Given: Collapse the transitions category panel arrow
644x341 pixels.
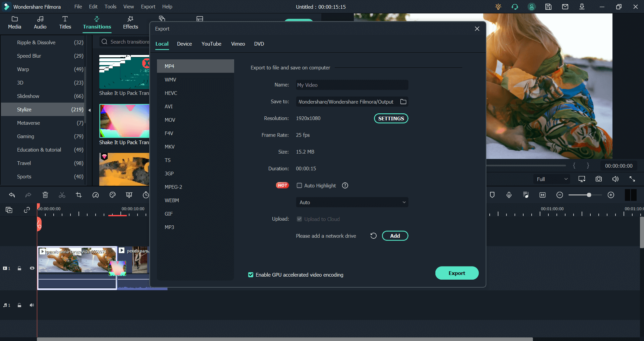Looking at the screenshot, I should point(90,110).
